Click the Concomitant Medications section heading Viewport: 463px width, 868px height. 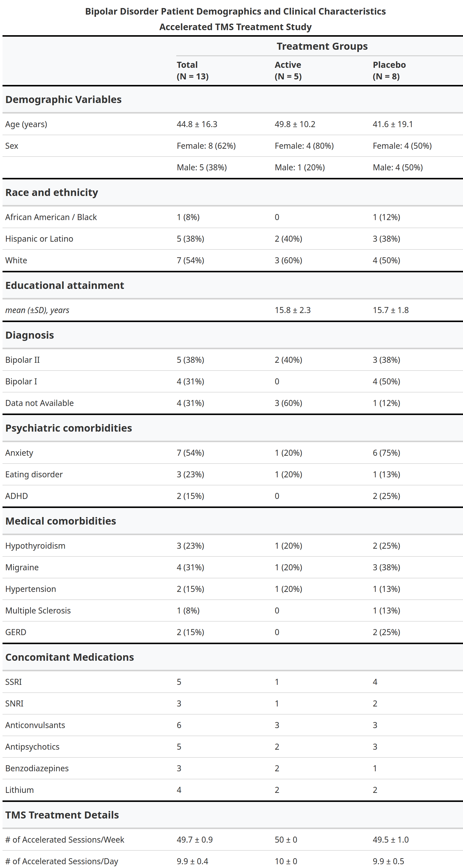(x=70, y=657)
